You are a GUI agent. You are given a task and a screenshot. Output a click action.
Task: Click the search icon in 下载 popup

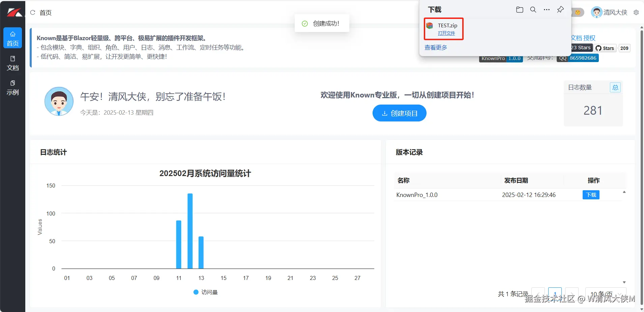[x=533, y=9]
